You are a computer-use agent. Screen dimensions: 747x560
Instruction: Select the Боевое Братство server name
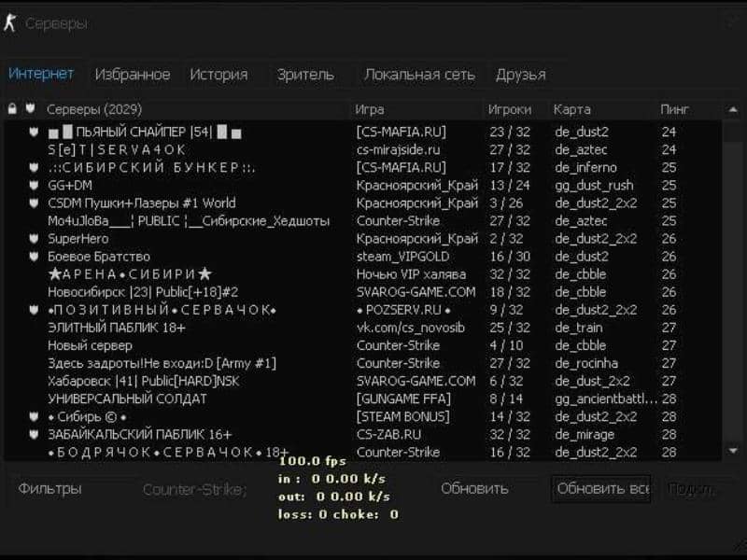99,257
